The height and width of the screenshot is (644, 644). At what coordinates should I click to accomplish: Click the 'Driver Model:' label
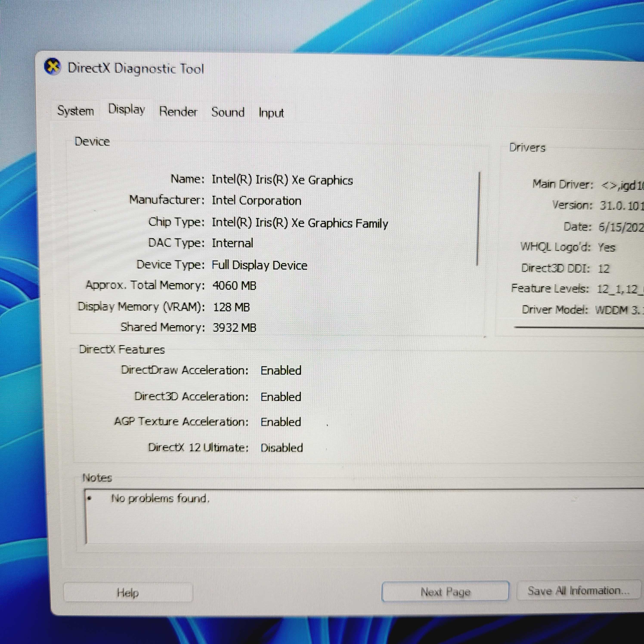(555, 310)
